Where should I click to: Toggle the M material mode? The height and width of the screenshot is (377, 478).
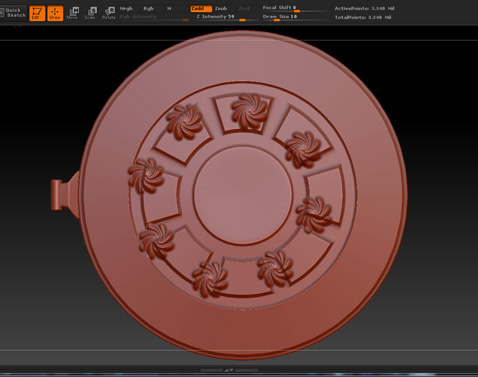[x=169, y=9]
